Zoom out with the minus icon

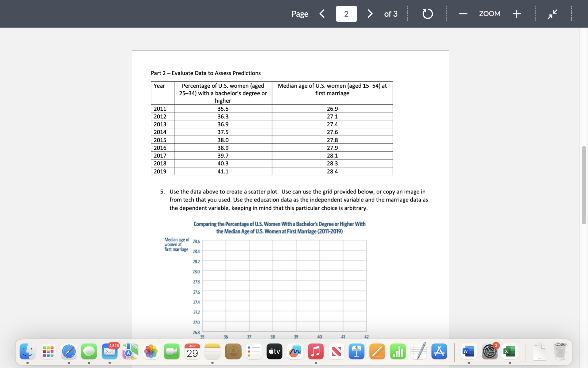coord(463,14)
